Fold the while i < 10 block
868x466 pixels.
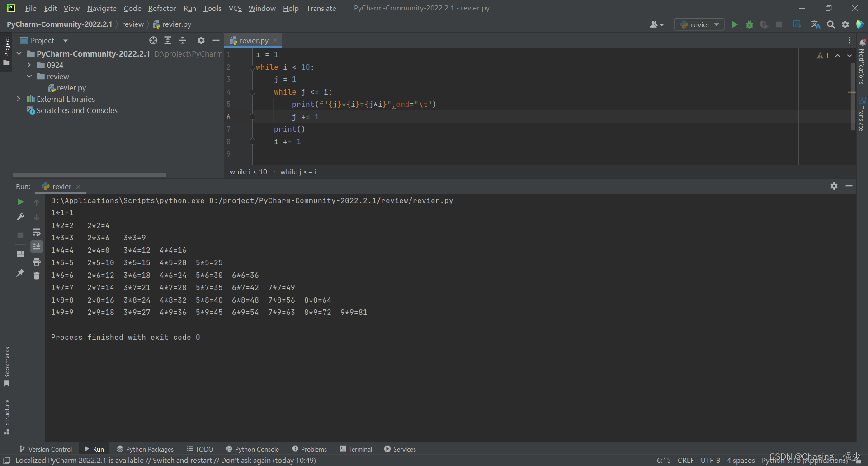click(252, 67)
